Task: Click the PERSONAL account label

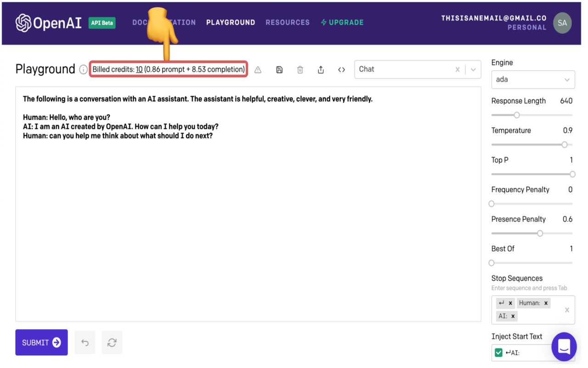Action: (x=527, y=28)
